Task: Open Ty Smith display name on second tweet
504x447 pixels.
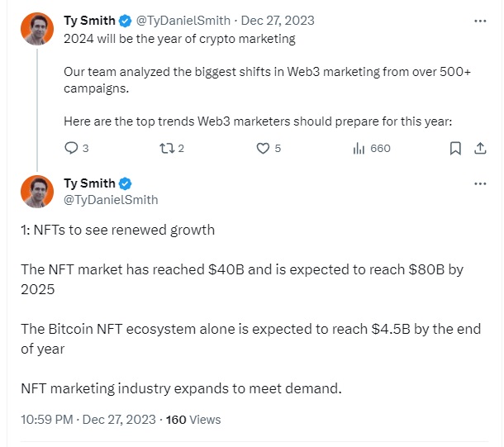Action: (89, 183)
